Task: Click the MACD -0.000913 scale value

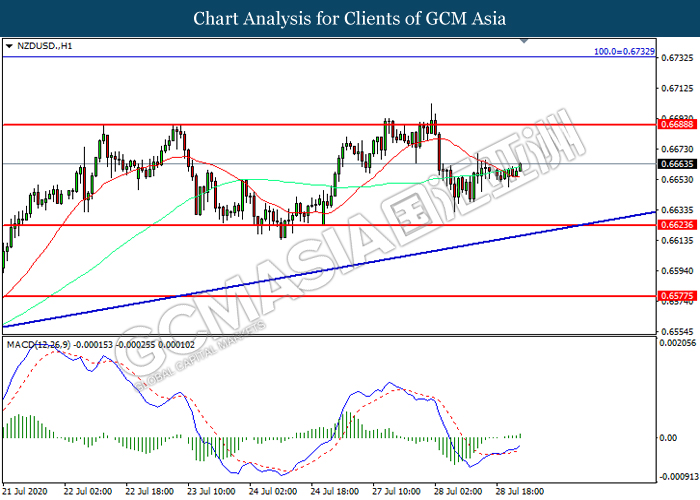Action: (x=678, y=477)
